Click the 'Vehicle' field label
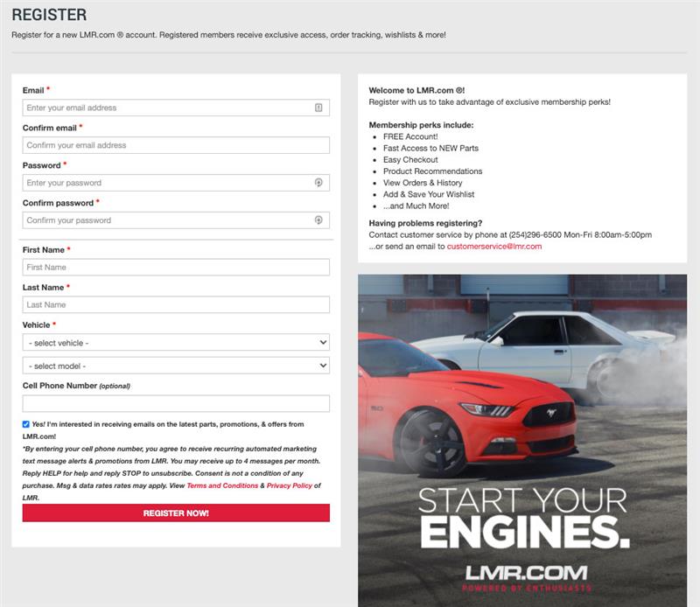700x607 pixels. click(36, 324)
